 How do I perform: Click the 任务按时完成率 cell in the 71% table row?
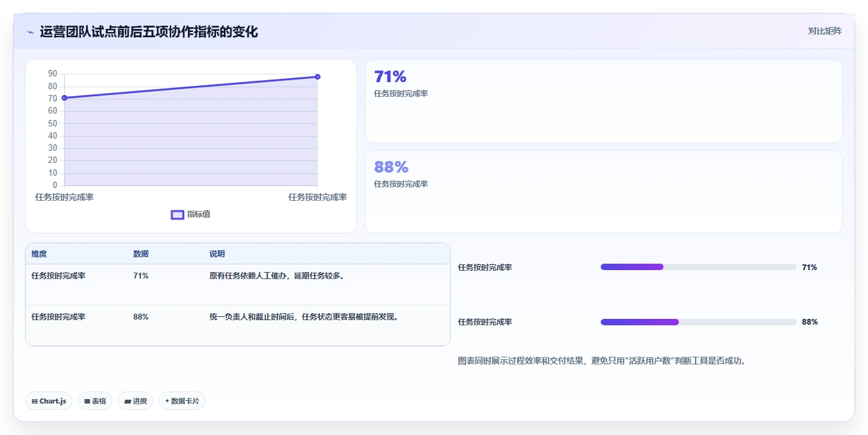point(58,276)
